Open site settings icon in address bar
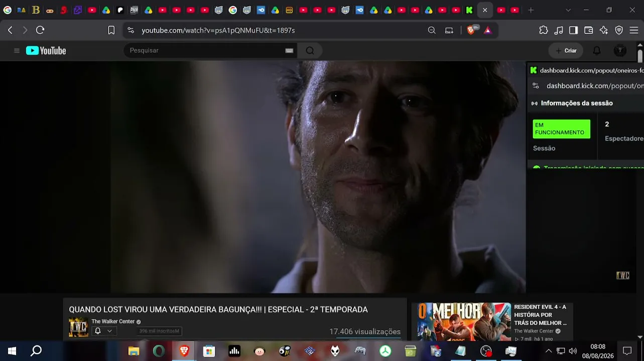The height and width of the screenshot is (361, 644). (131, 30)
